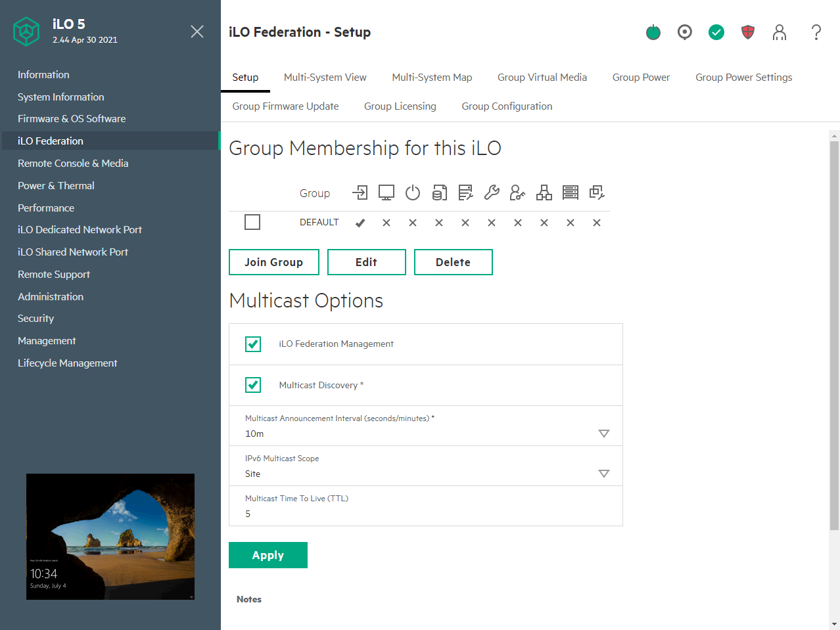The image size is (840, 630).
Task: Uncheck iLO Federation Management checkbox
Action: [x=253, y=344]
